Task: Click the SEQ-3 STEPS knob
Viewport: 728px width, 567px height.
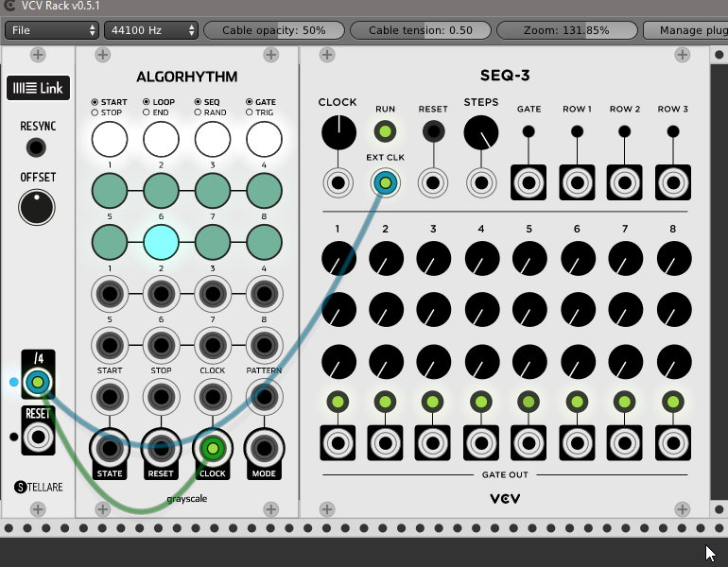Action: (481, 132)
